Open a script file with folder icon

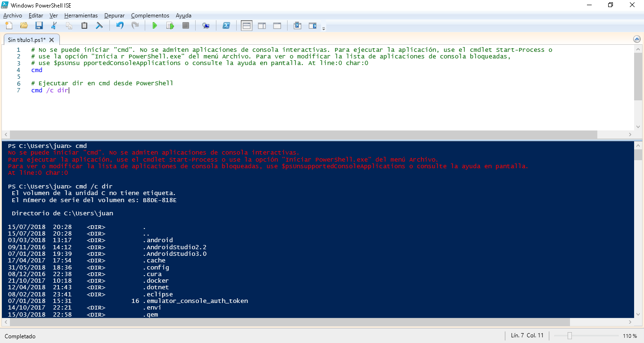pyautogui.click(x=24, y=25)
